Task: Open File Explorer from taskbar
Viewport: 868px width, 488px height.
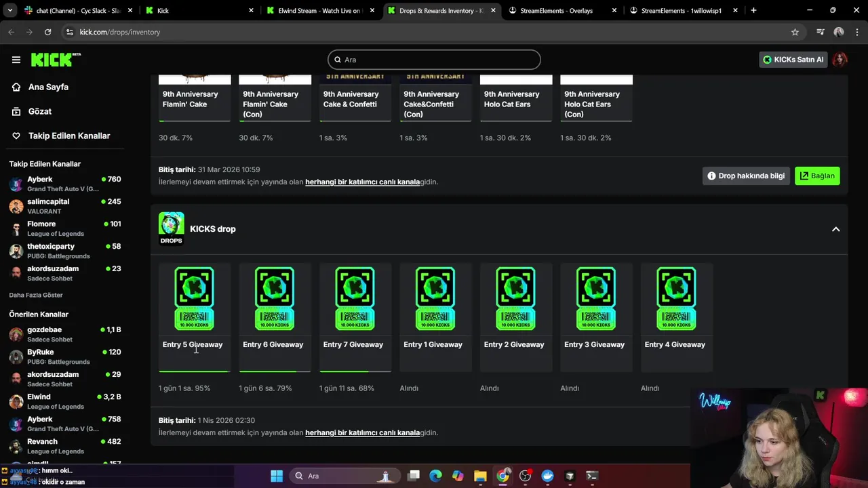Action: (x=480, y=476)
